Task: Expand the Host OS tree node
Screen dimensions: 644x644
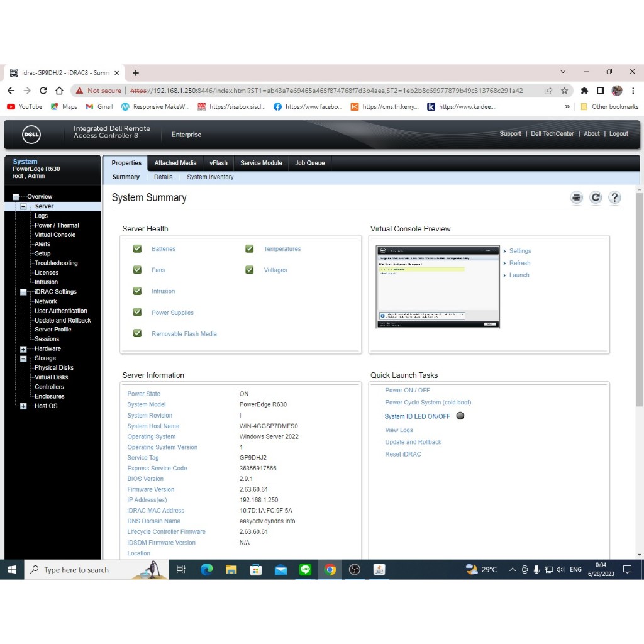Action: click(x=24, y=406)
